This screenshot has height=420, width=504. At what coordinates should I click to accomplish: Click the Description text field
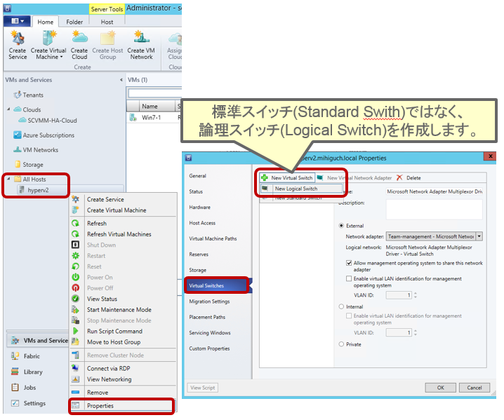[434, 210]
